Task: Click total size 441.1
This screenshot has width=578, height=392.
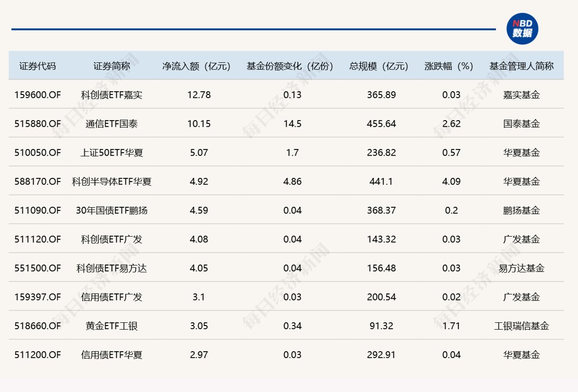Action: 381,182
